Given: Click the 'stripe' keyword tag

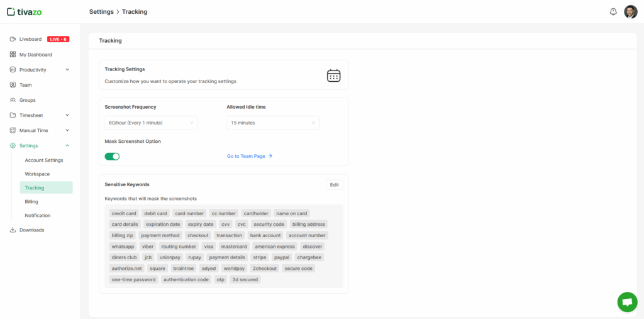Looking at the screenshot, I should coord(260,257).
